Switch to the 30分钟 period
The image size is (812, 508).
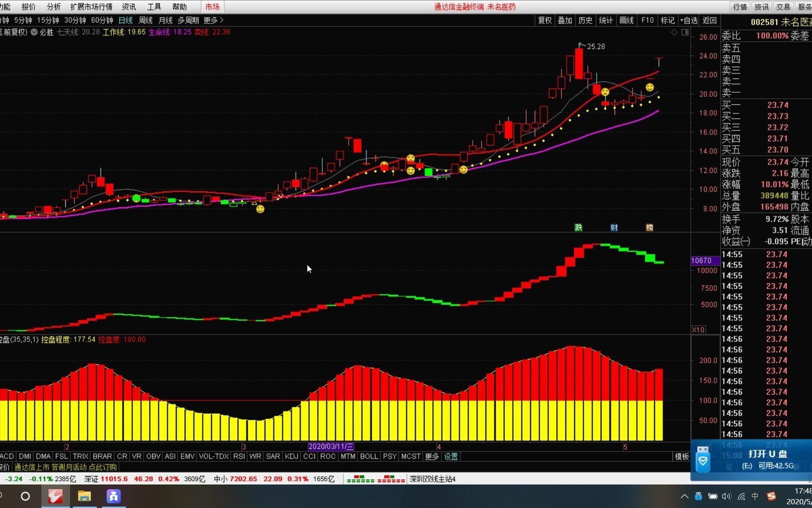[x=75, y=20]
